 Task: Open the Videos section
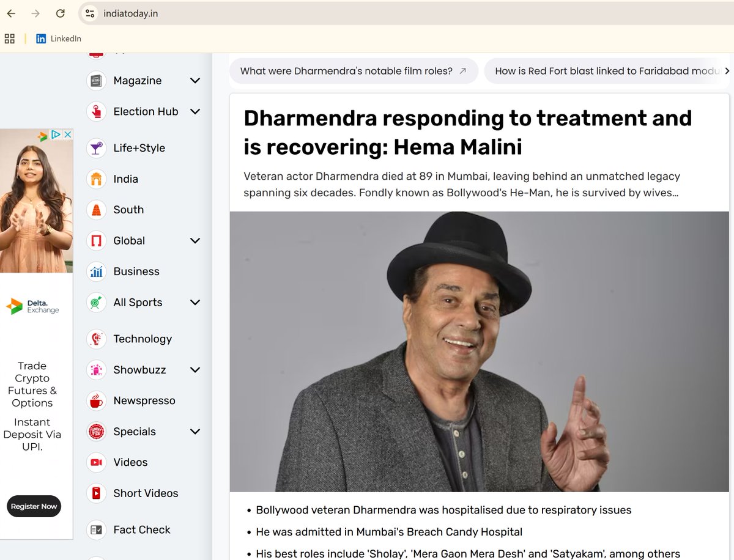coord(130,462)
